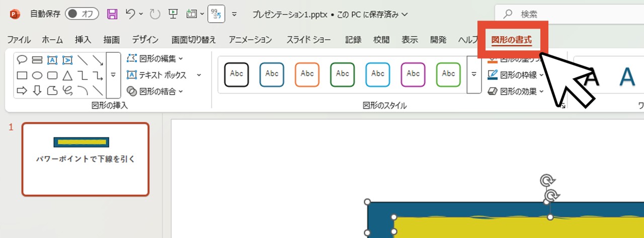Select the right block arrow shape
Image resolution: width=644 pixels, height=238 pixels.
(x=22, y=91)
